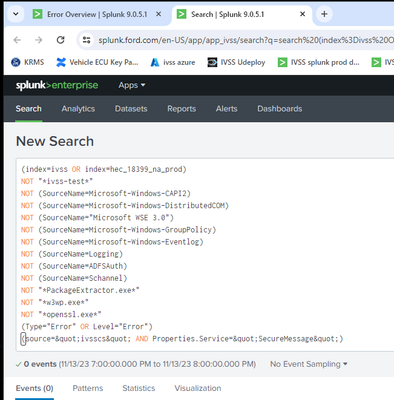394x400 pixels.
Task: Click the 0 events time range status
Action: pyautogui.click(x=136, y=364)
